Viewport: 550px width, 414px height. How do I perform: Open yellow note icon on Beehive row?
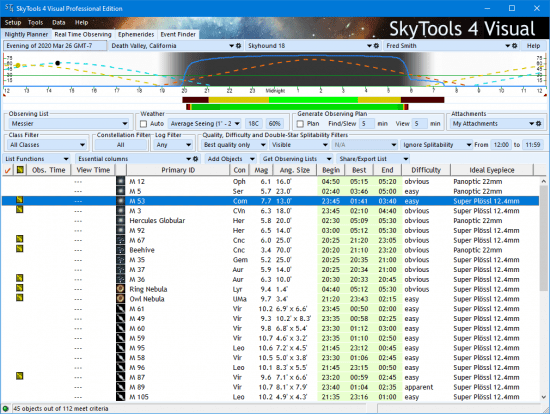[20, 249]
